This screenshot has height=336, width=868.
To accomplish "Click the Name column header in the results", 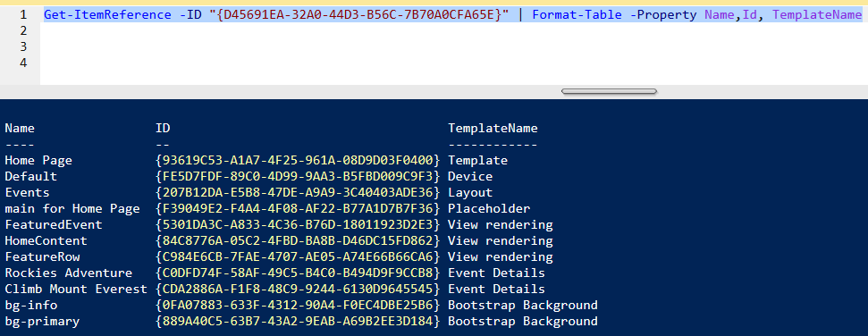I will tap(20, 129).
